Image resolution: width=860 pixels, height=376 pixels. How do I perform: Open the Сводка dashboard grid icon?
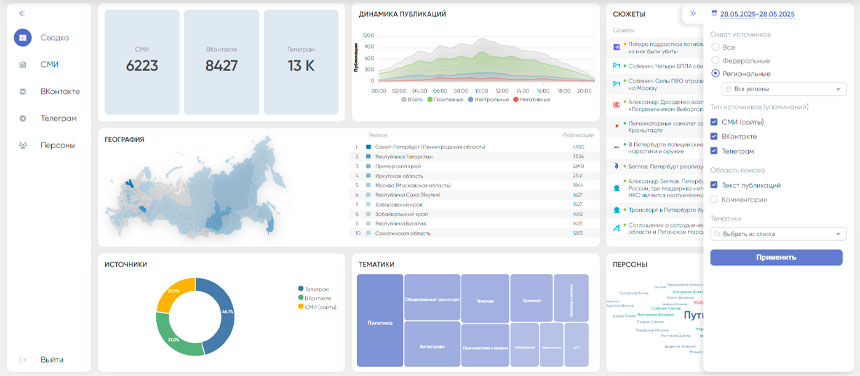22,38
